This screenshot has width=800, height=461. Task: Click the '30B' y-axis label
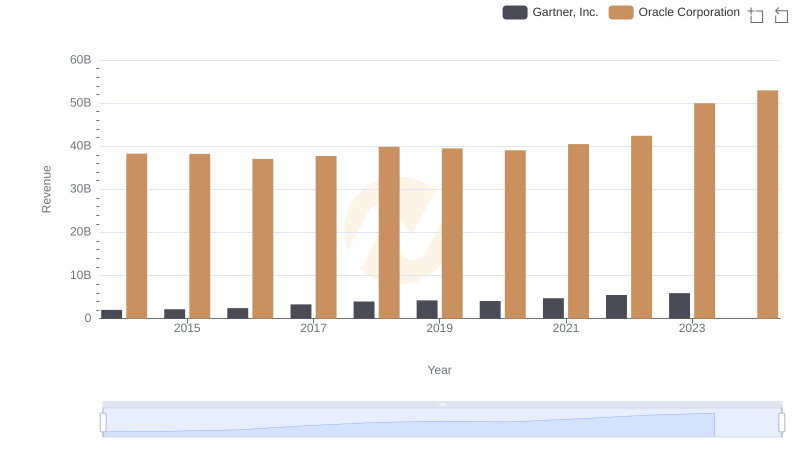point(81,189)
